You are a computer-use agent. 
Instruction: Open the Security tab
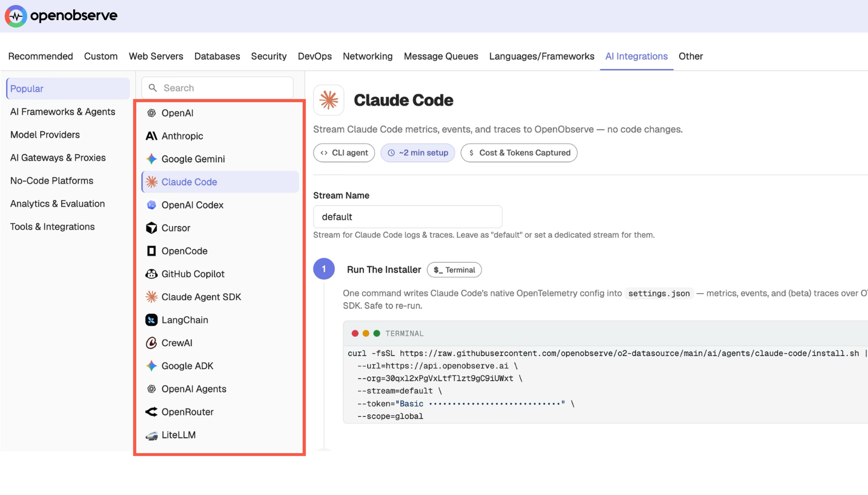pos(269,56)
